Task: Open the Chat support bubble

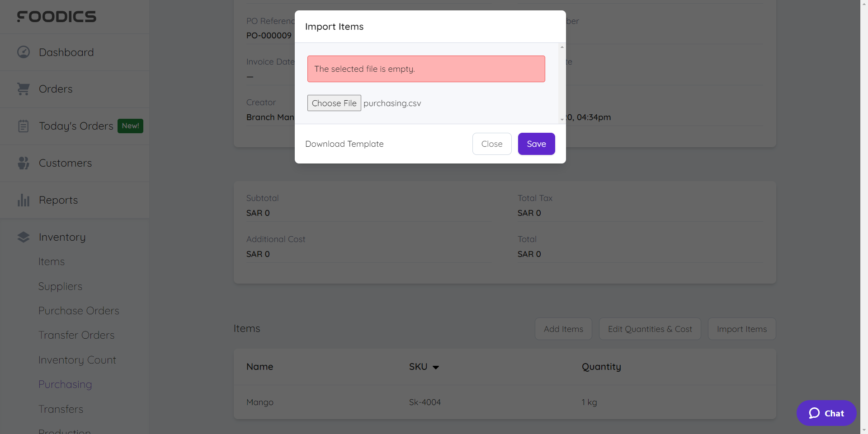Action: 826,413
